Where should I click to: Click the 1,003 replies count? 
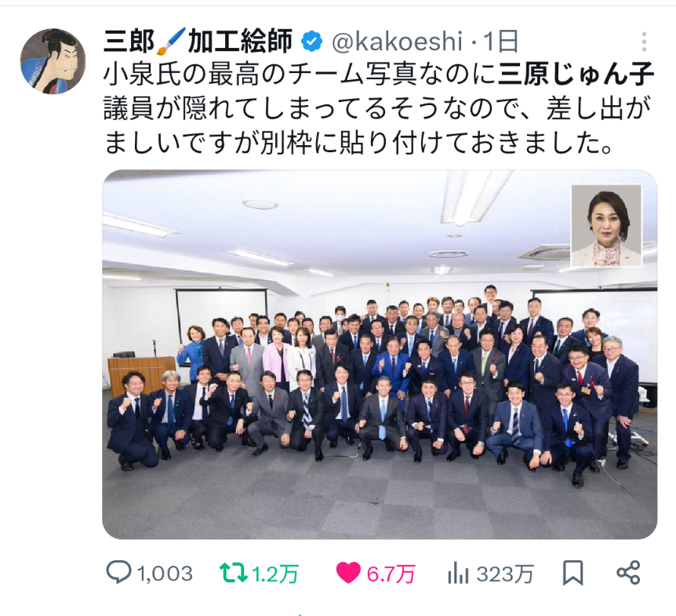(x=165, y=574)
